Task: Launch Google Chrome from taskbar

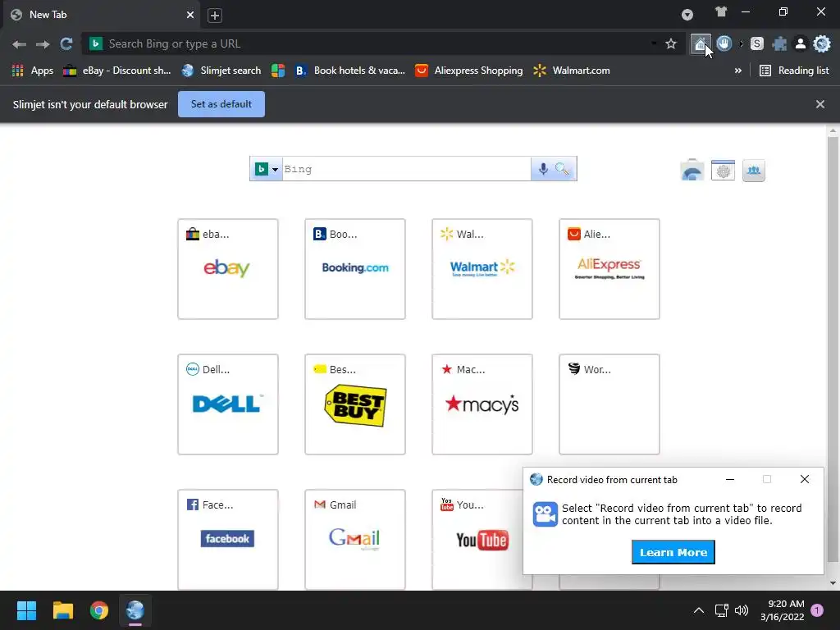Action: pos(98,610)
